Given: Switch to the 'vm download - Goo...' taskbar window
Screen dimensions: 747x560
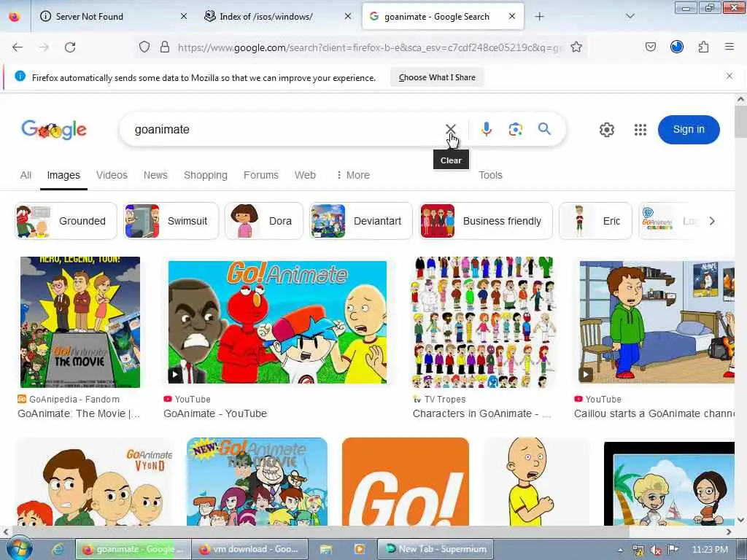Looking at the screenshot, I should (250, 549).
